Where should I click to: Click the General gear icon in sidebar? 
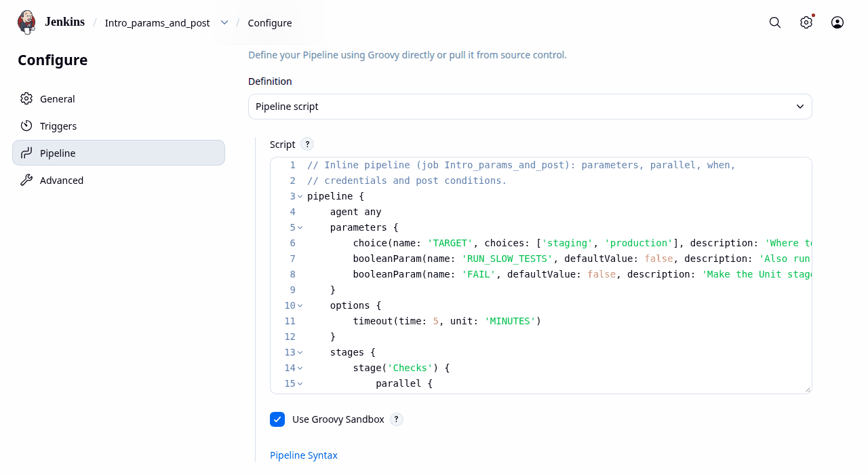26,99
